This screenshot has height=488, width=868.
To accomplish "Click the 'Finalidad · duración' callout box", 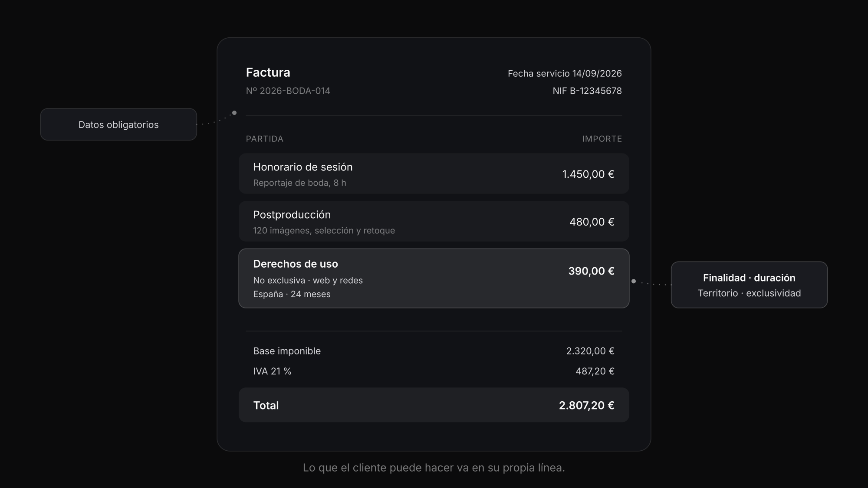I will 749,285.
